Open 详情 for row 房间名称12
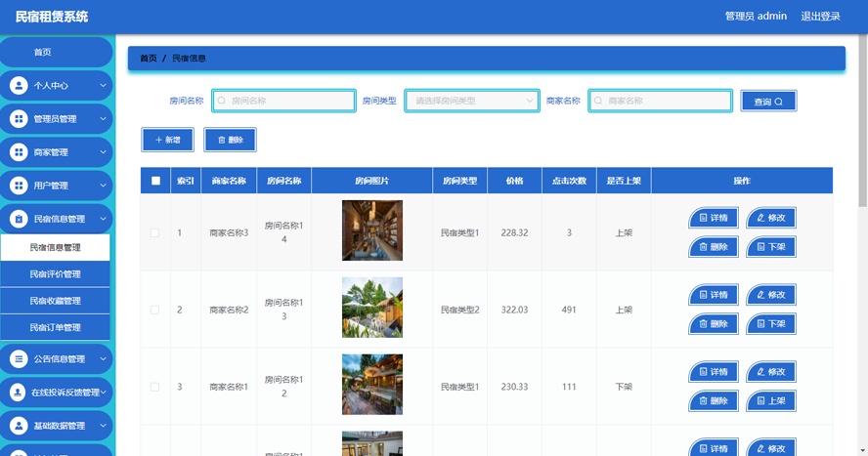This screenshot has width=868, height=456. pos(713,371)
